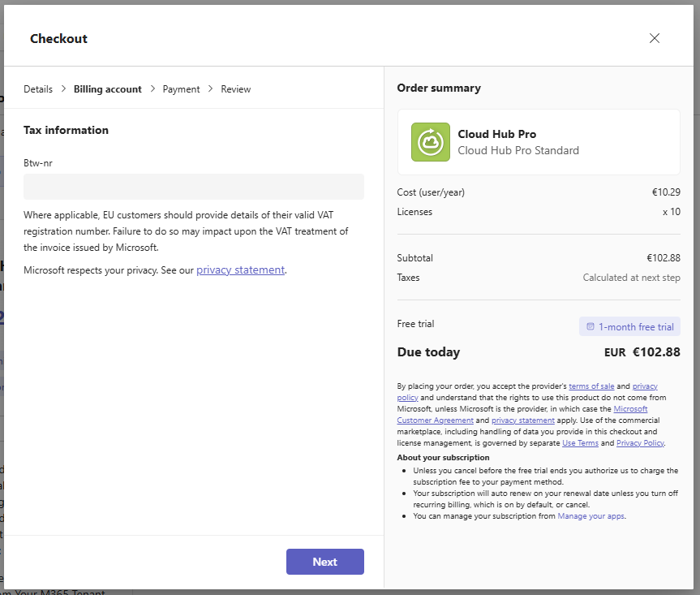Click the Cost (user/year) value €10.29

point(666,192)
